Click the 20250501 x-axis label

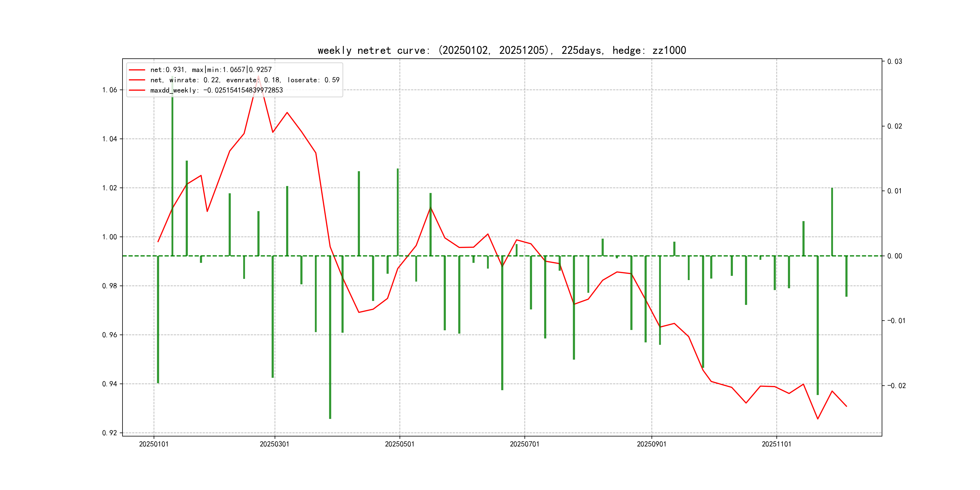pos(400,444)
